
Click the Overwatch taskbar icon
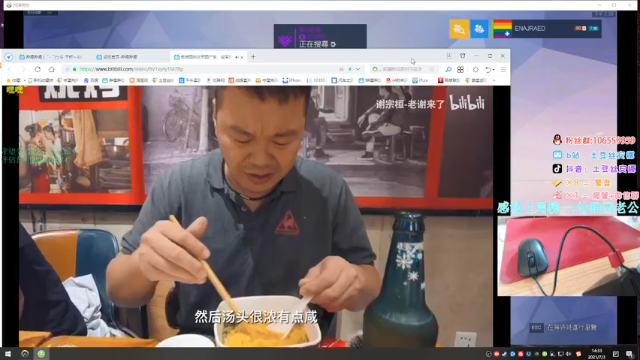[x=25, y=354]
